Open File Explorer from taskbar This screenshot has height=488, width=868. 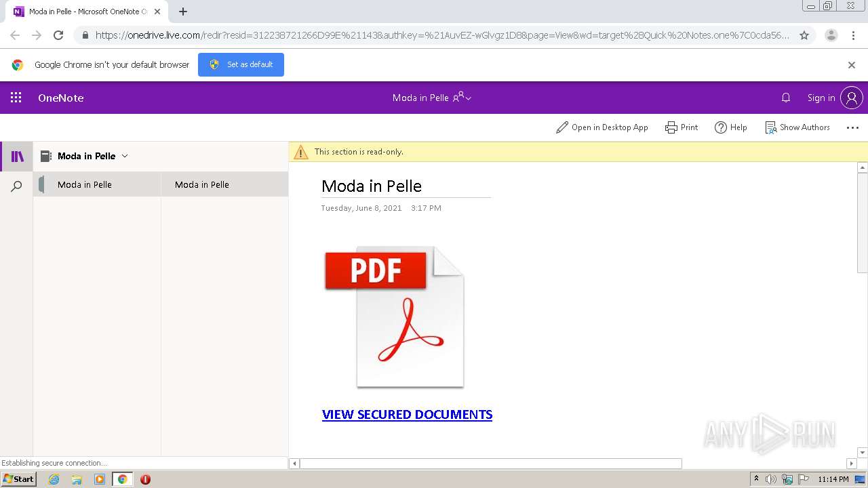click(77, 479)
